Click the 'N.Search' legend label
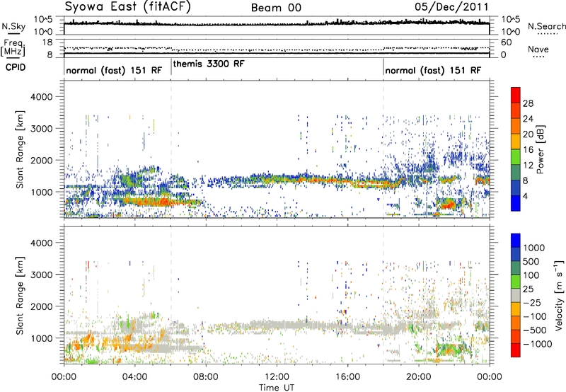Image resolution: width=566 pixels, height=392 pixels. point(546,26)
